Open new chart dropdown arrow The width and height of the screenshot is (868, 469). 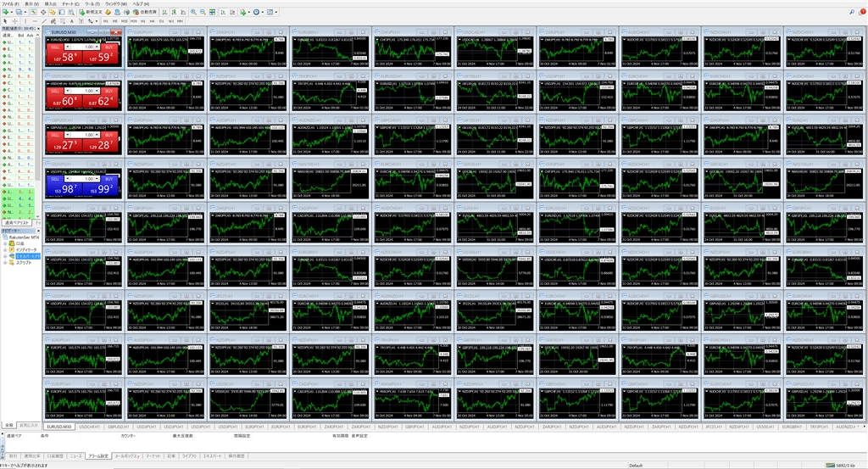[x=12, y=12]
